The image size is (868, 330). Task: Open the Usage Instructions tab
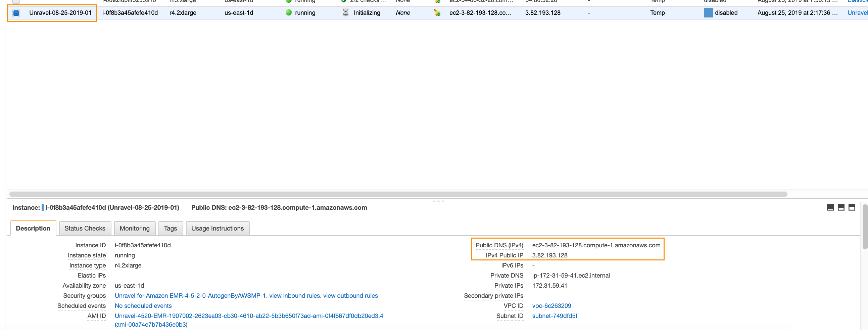[218, 229]
